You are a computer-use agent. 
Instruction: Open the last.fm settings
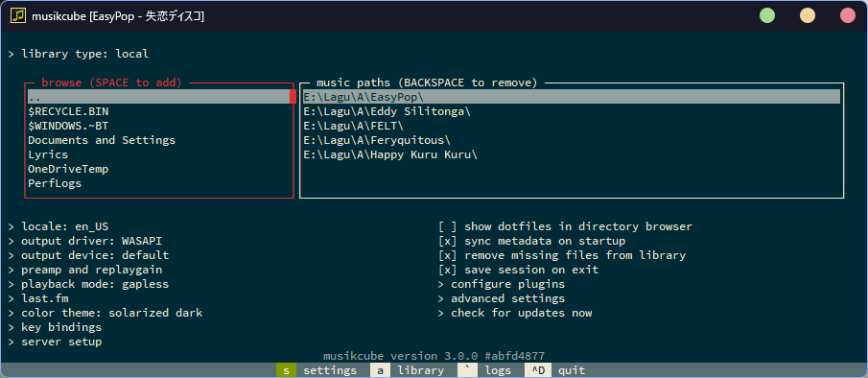coord(38,298)
